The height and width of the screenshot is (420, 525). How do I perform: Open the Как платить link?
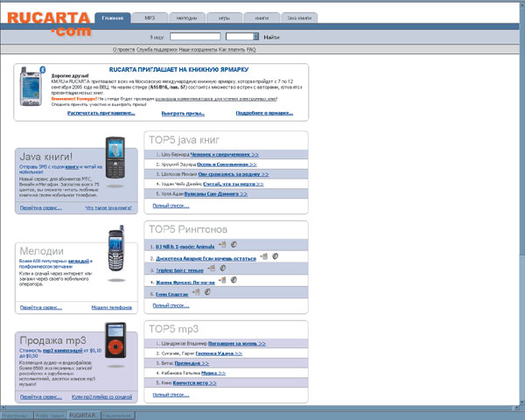click(x=232, y=50)
